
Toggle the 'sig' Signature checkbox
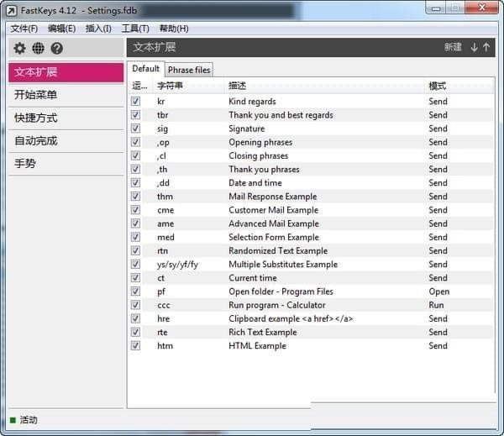(x=136, y=129)
